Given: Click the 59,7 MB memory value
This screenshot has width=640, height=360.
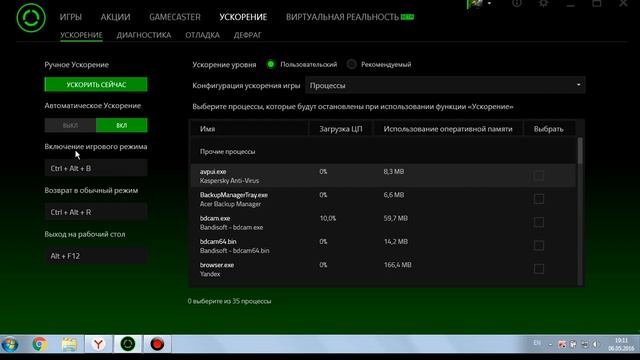Looking at the screenshot, I should point(396,218).
